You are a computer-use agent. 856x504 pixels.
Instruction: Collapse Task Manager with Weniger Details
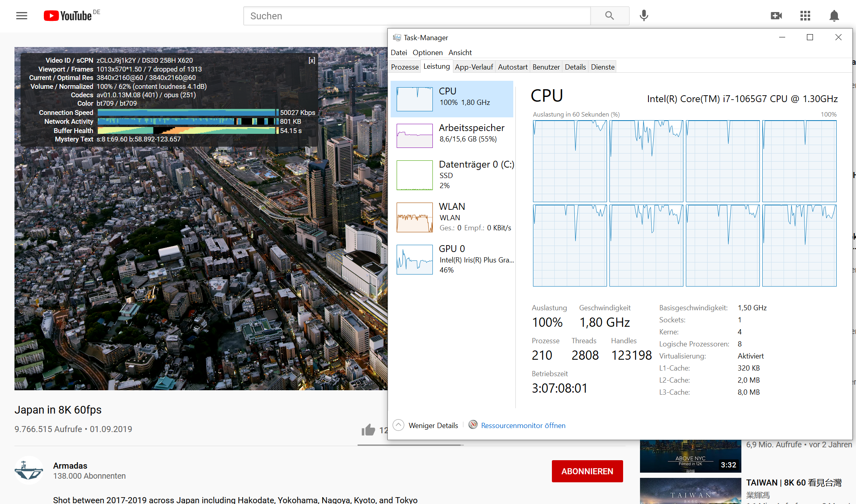pyautogui.click(x=433, y=425)
